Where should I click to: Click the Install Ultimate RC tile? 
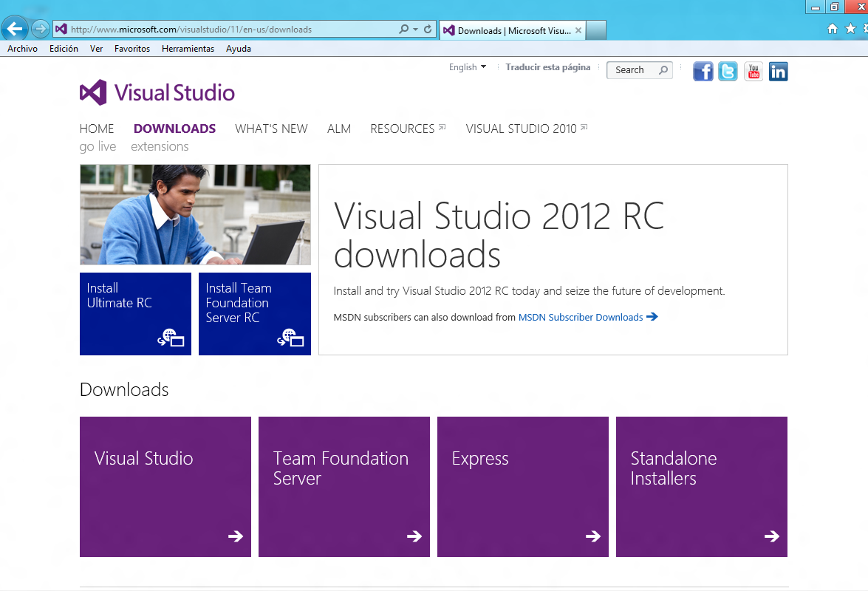pyautogui.click(x=136, y=314)
